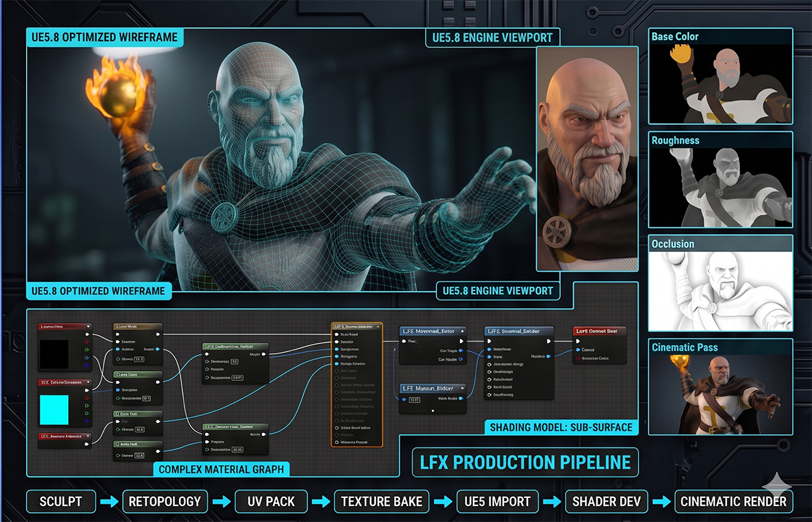The height and width of the screenshot is (522, 812).
Task: Click the 'Pregnara' input pin
Action: (207, 442)
